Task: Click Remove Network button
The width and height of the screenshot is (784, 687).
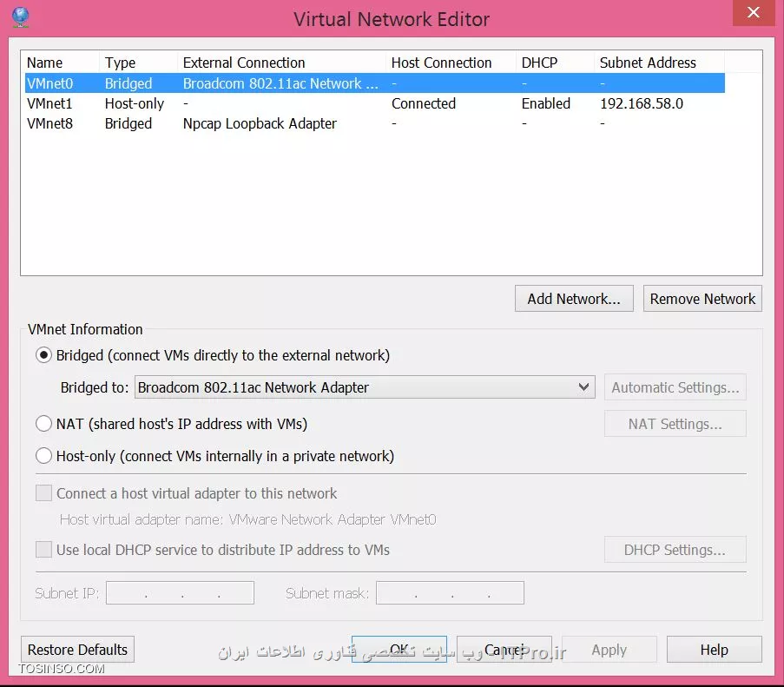Action: pos(702,299)
